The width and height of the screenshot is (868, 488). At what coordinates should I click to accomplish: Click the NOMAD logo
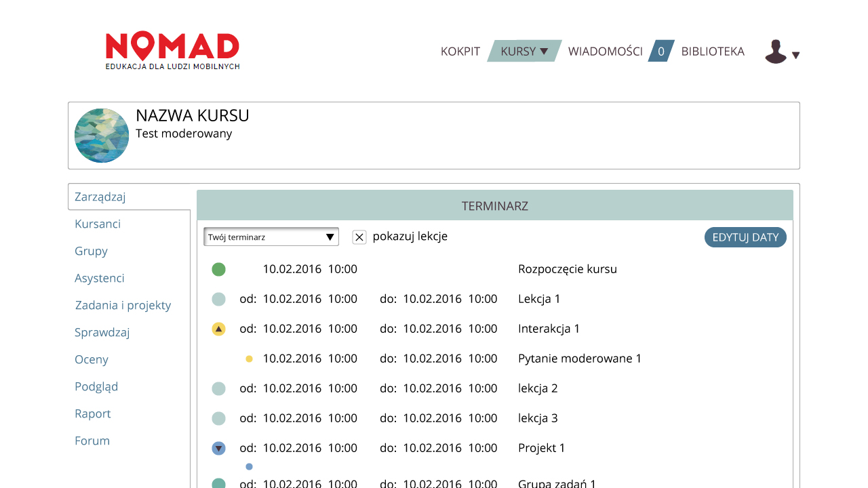tap(172, 51)
